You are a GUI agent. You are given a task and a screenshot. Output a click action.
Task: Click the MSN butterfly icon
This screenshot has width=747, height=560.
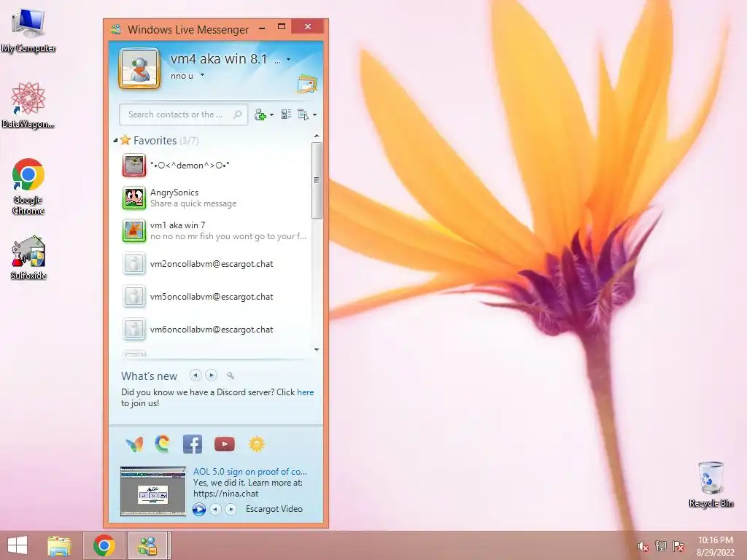coord(134,444)
